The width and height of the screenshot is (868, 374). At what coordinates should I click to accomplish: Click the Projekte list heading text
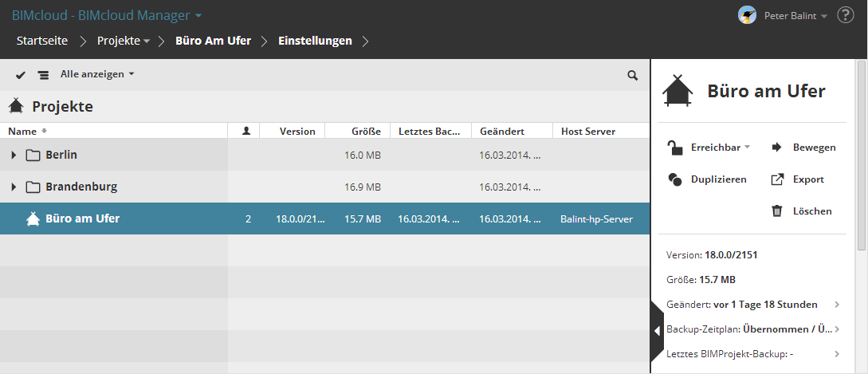[62, 106]
